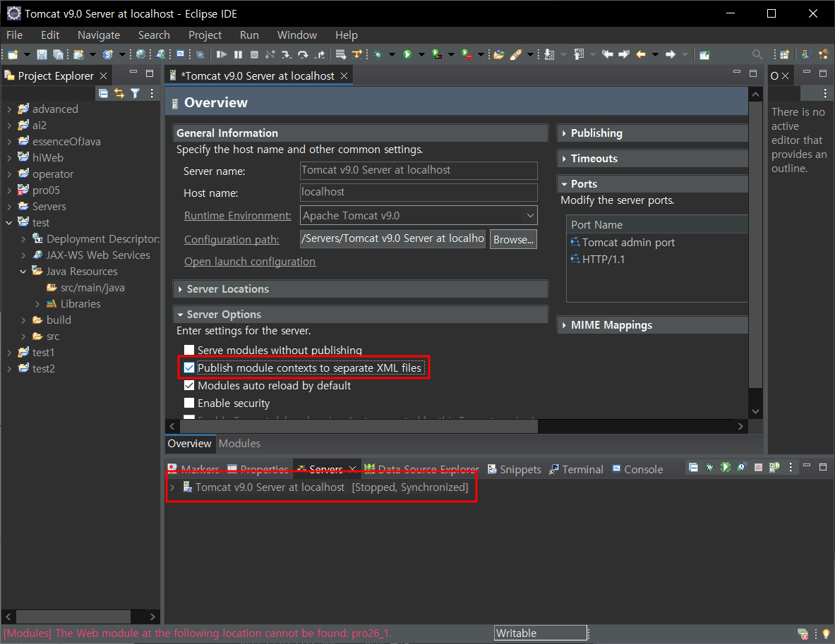This screenshot has width=835, height=644.
Task: Start the server with Servers view green icon
Action: click(x=726, y=467)
